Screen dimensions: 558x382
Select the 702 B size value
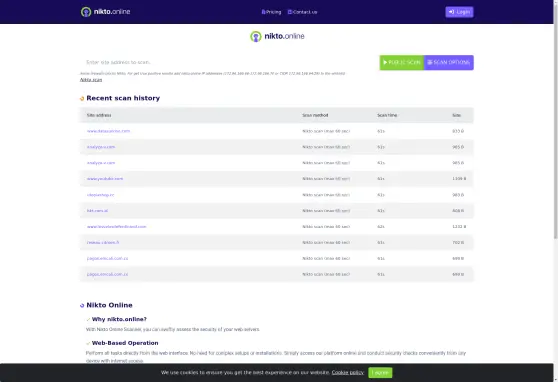(458, 242)
